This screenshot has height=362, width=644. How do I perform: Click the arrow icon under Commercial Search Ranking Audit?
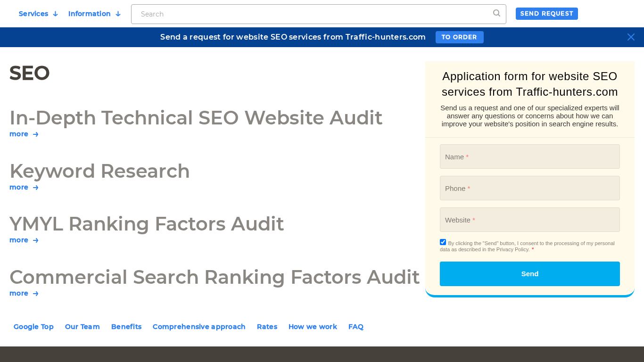[x=35, y=293]
